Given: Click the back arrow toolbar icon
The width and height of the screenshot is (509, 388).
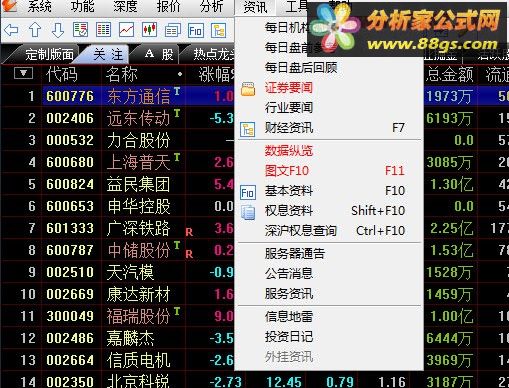Looking at the screenshot, I should point(11,30).
